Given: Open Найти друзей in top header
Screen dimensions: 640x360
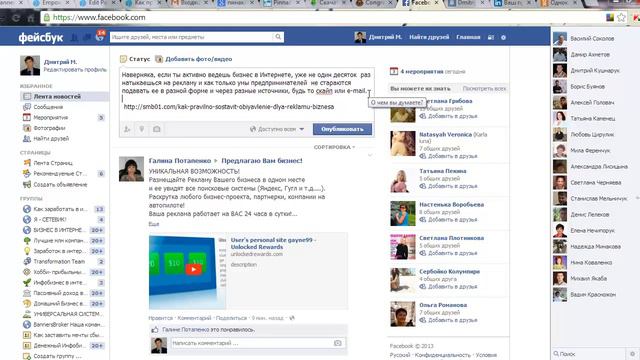Looking at the screenshot, I should pyautogui.click(x=429, y=37).
